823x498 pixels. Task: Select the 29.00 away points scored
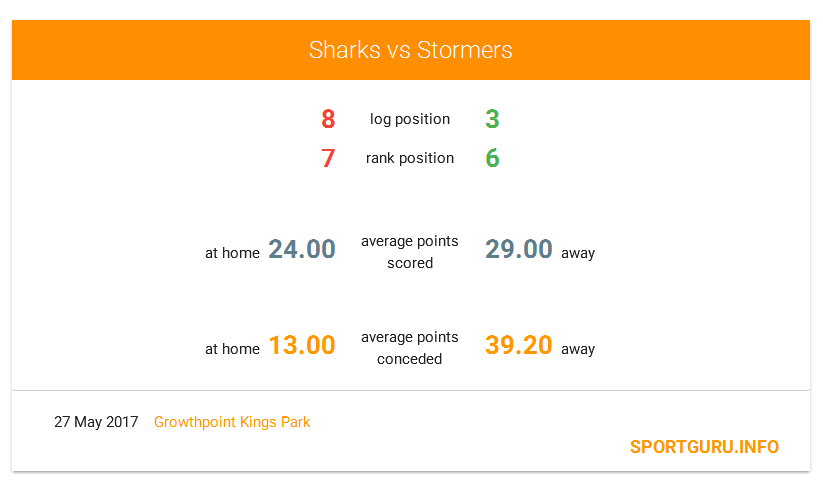pos(519,249)
